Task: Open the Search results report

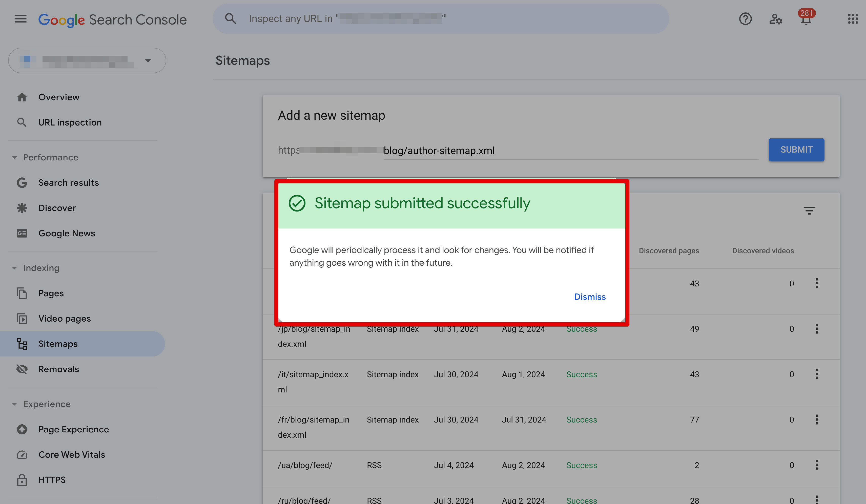Action: point(68,182)
